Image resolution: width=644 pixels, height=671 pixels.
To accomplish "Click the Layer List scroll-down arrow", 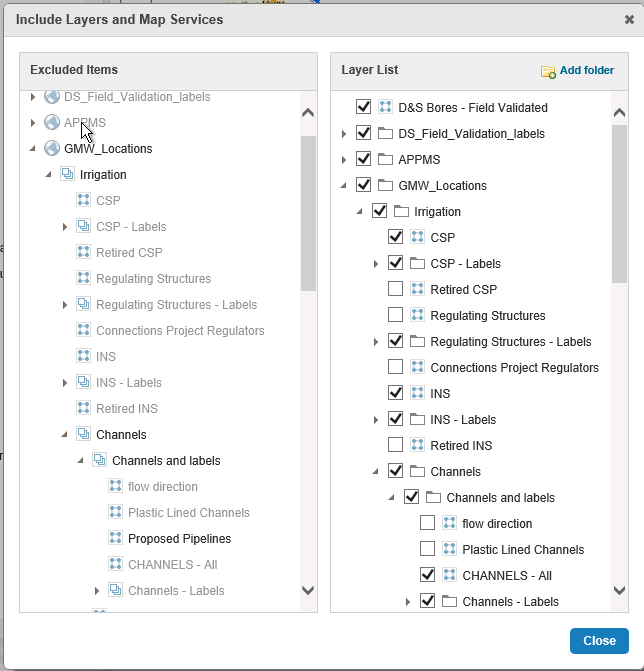I will (619, 591).
